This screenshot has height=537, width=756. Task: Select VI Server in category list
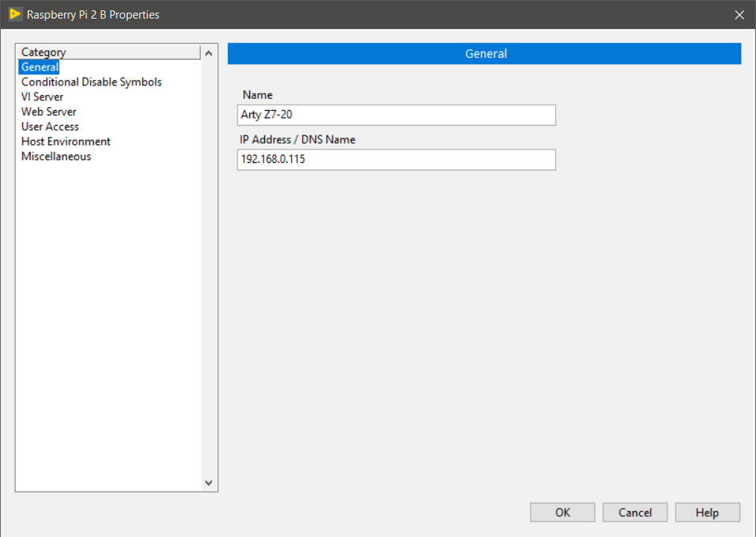[42, 97]
